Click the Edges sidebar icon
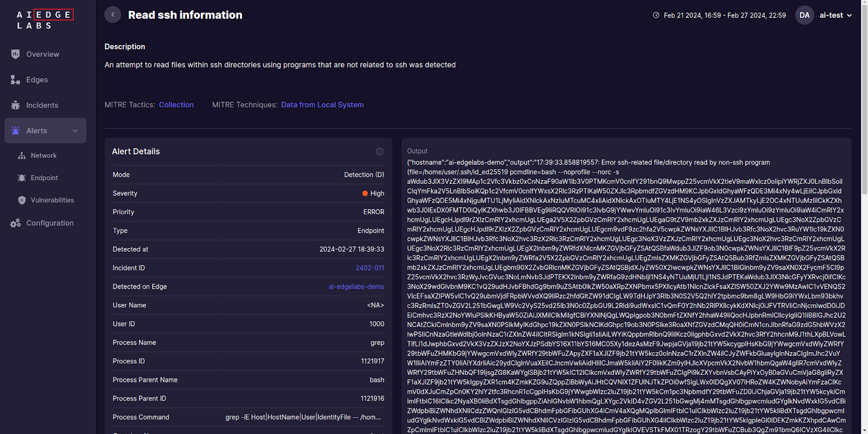The image size is (868, 434). coord(15,80)
